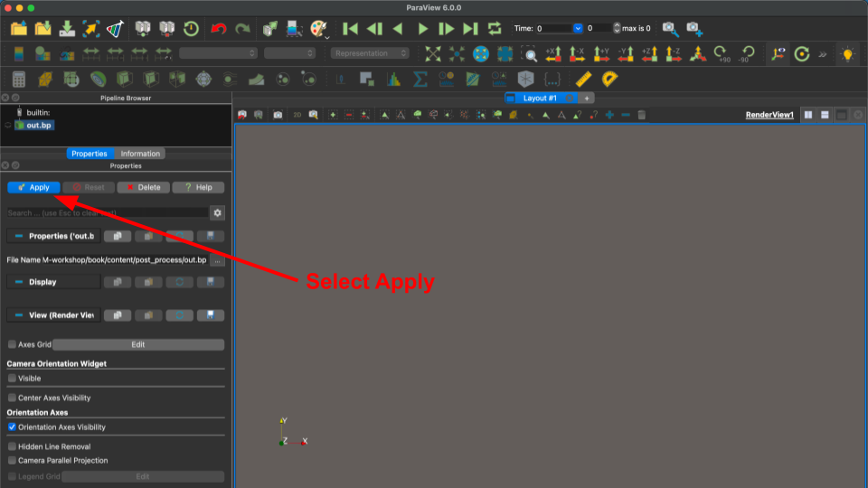Screen dimensions: 868x488
Task: Collapse the Display section
Action: pos(19,282)
